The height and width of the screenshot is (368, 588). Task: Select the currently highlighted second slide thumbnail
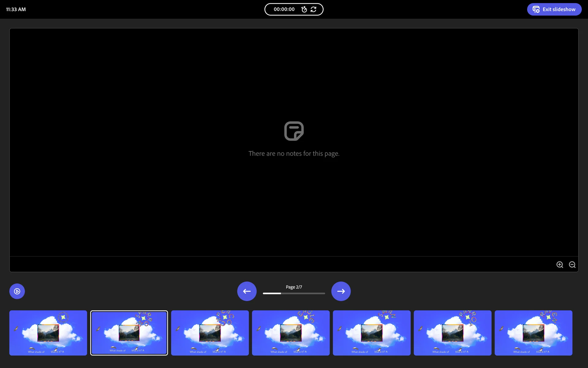(x=129, y=333)
